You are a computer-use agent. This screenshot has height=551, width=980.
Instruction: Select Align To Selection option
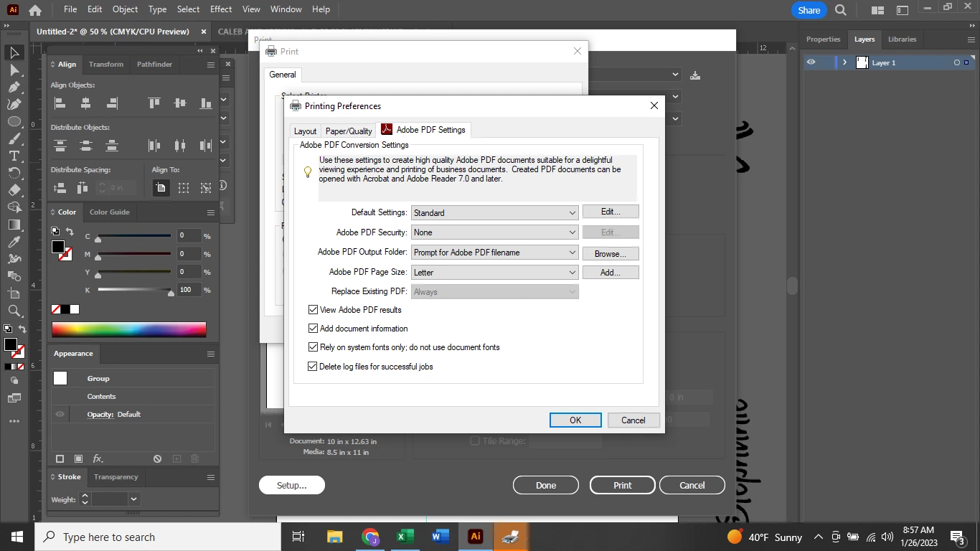click(184, 188)
